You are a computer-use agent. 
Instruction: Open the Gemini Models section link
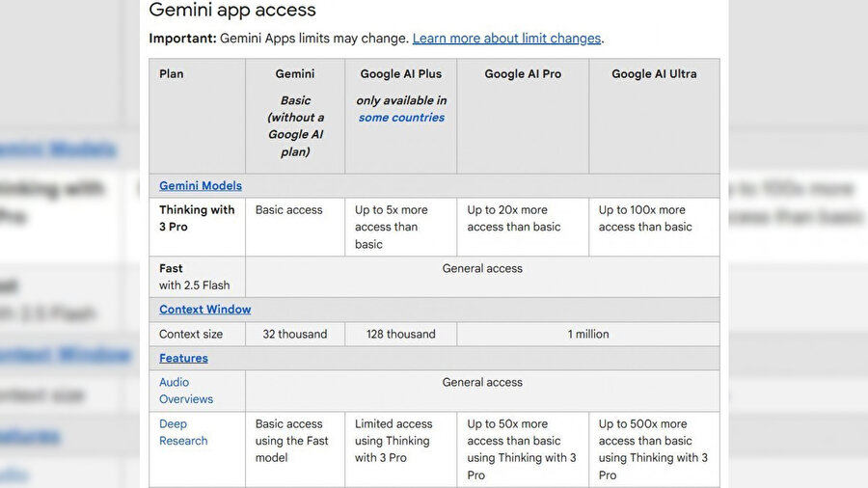[201, 185]
